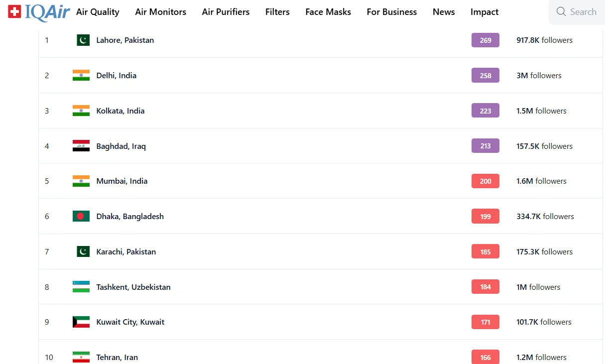Image resolution: width=605 pixels, height=364 pixels.
Task: Click the Kuwait flag icon
Action: [x=81, y=322]
